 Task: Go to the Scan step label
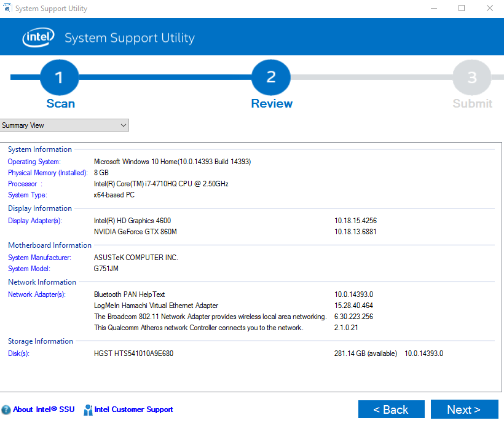[61, 103]
